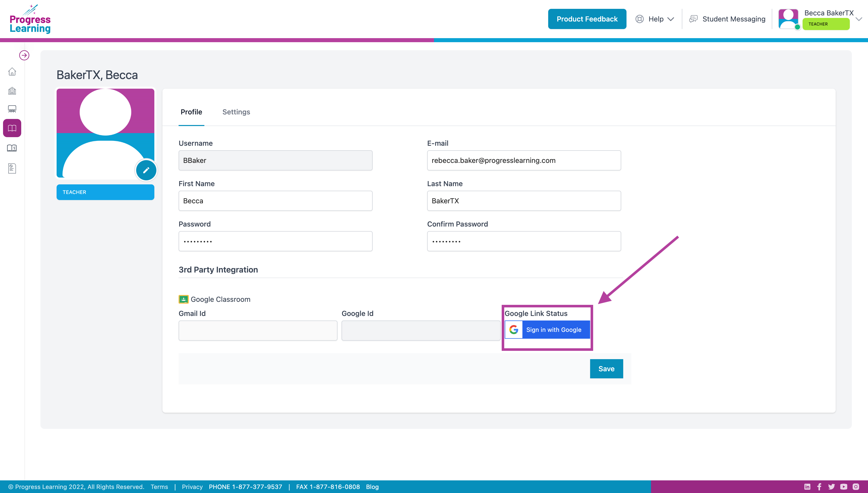Click the Password field
Screen dimensions: 868x493
pos(275,241)
